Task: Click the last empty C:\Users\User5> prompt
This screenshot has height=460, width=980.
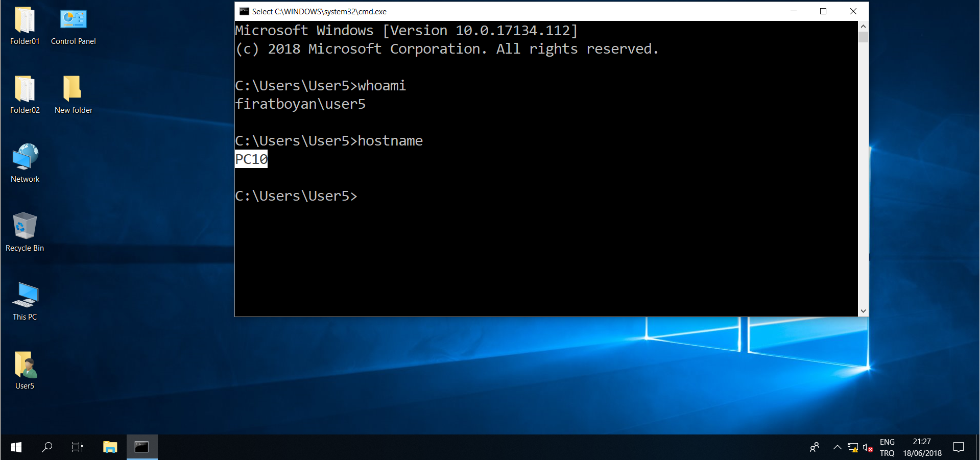Action: (296, 196)
